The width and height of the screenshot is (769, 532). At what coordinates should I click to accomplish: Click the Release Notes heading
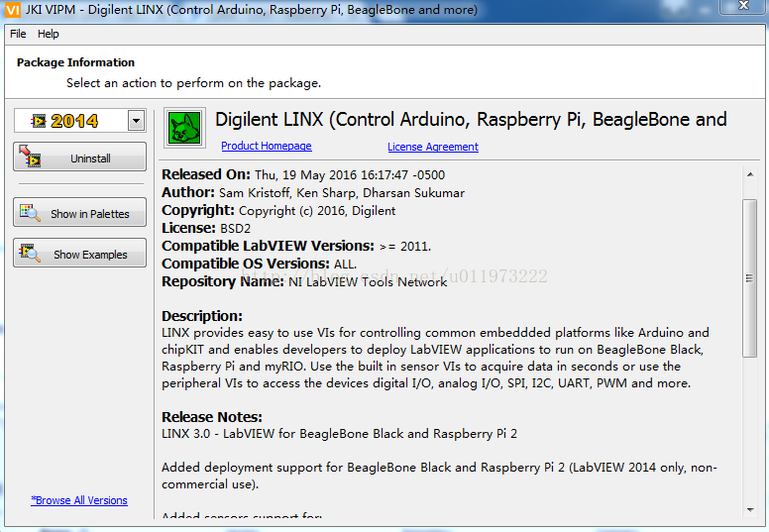tap(212, 417)
